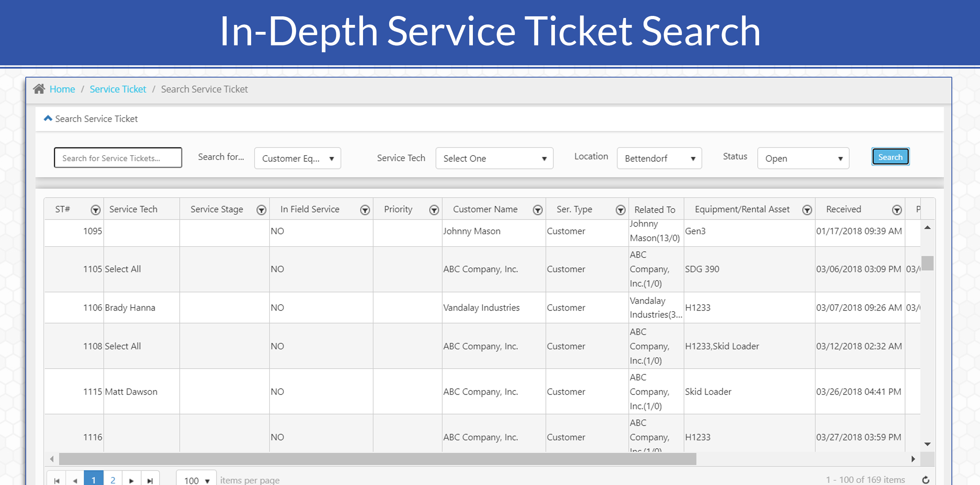Image resolution: width=980 pixels, height=485 pixels.
Task: Jump to the last results page
Action: tap(150, 480)
